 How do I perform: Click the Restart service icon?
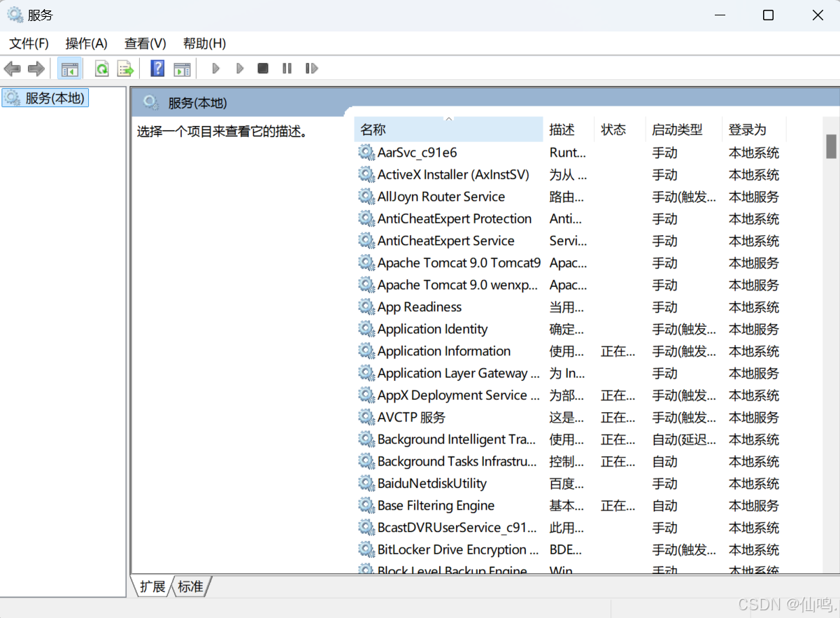pyautogui.click(x=311, y=68)
